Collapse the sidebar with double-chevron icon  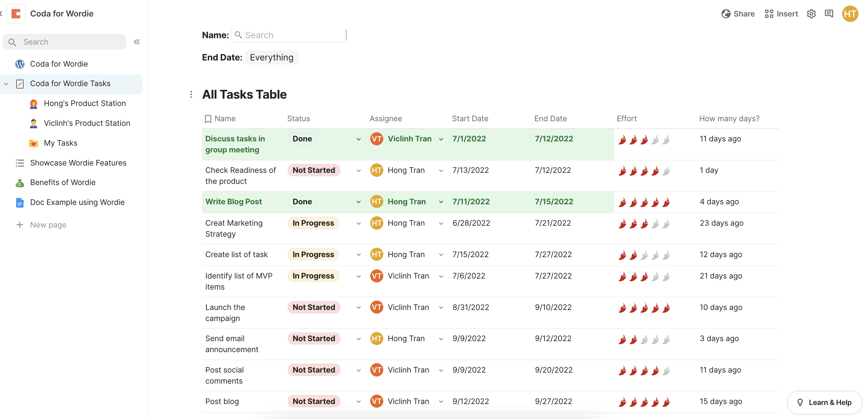click(x=136, y=42)
